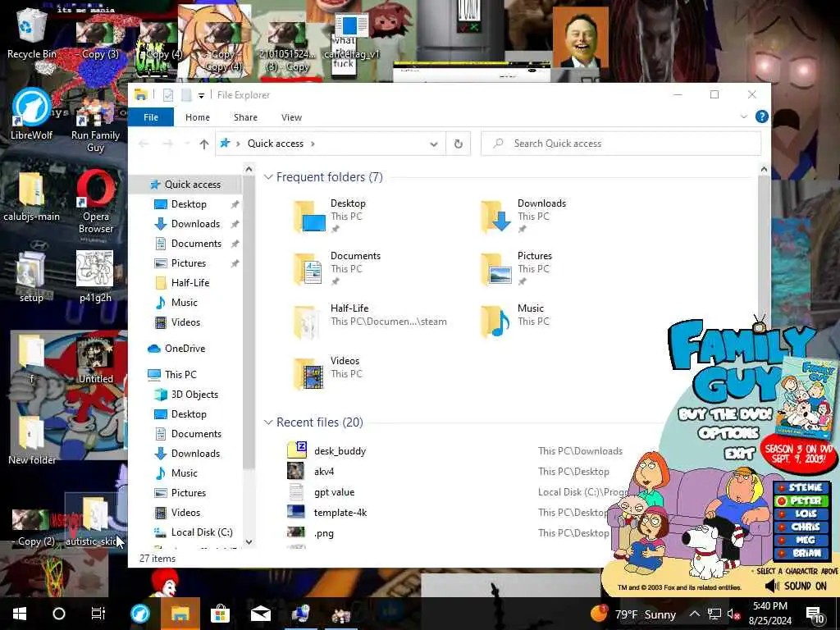Select the p41g2h desktop image

coord(95,276)
